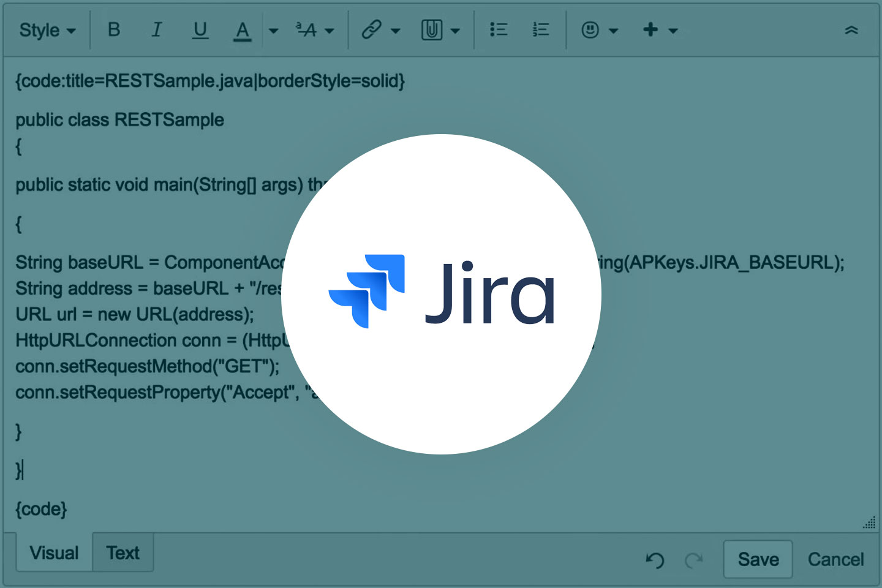
Task: Apply bold formatting with the B icon
Action: click(x=114, y=29)
